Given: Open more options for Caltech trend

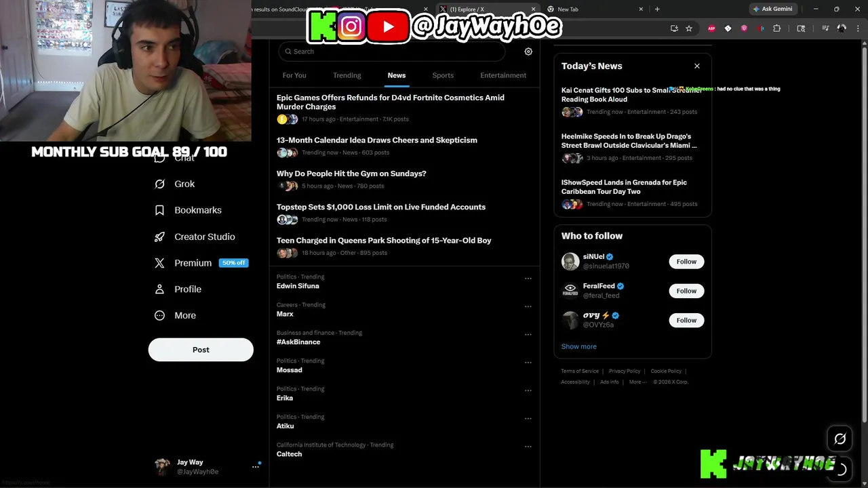Looking at the screenshot, I should [528, 447].
